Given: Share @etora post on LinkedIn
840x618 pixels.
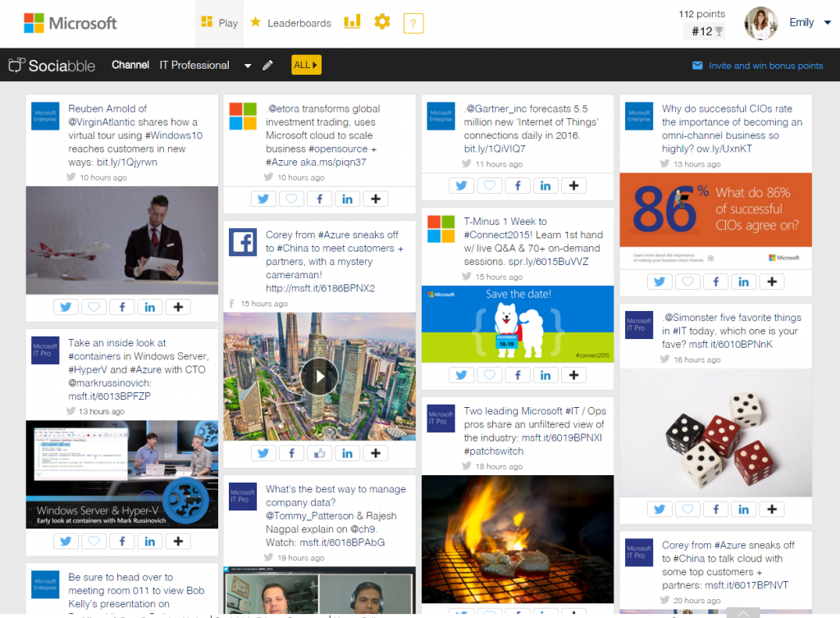Looking at the screenshot, I should pyautogui.click(x=348, y=199).
